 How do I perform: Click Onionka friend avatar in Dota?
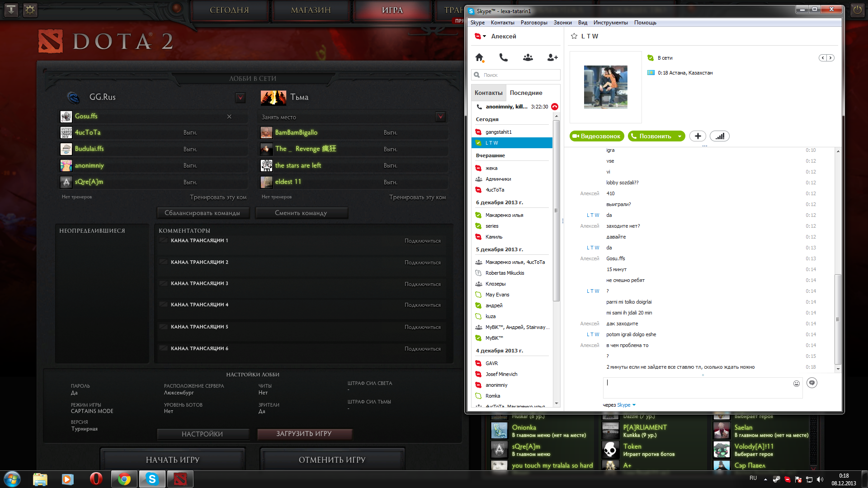point(499,431)
